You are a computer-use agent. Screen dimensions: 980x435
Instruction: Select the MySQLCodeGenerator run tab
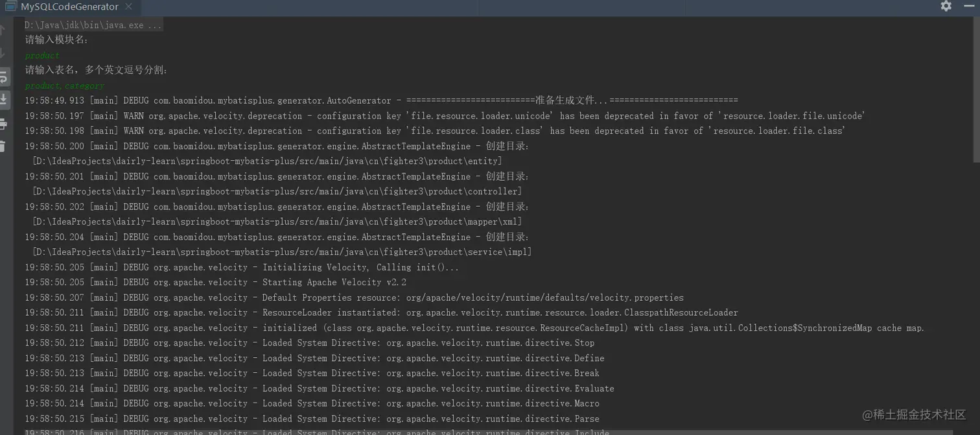click(69, 6)
